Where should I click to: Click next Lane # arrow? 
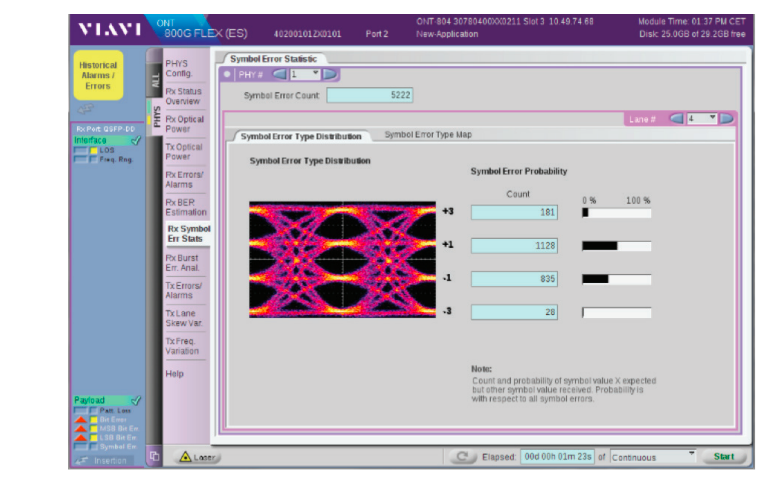727,119
